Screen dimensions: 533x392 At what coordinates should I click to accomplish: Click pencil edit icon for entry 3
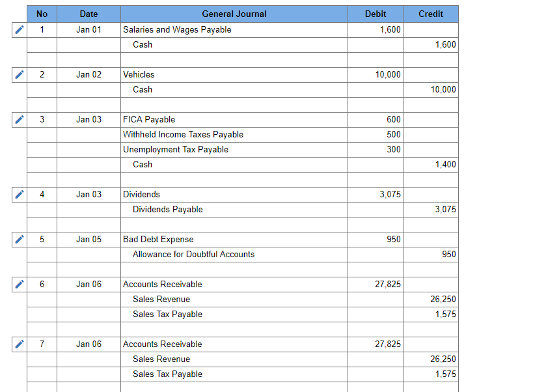click(x=20, y=120)
